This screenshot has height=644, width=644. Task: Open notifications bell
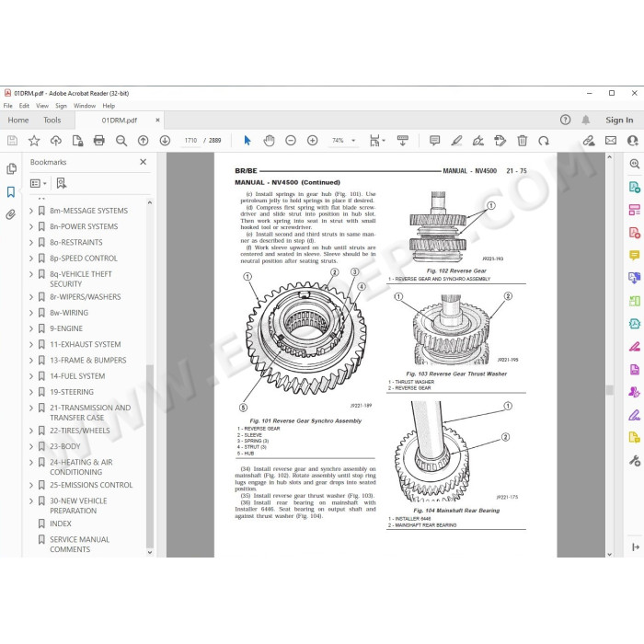tap(586, 120)
